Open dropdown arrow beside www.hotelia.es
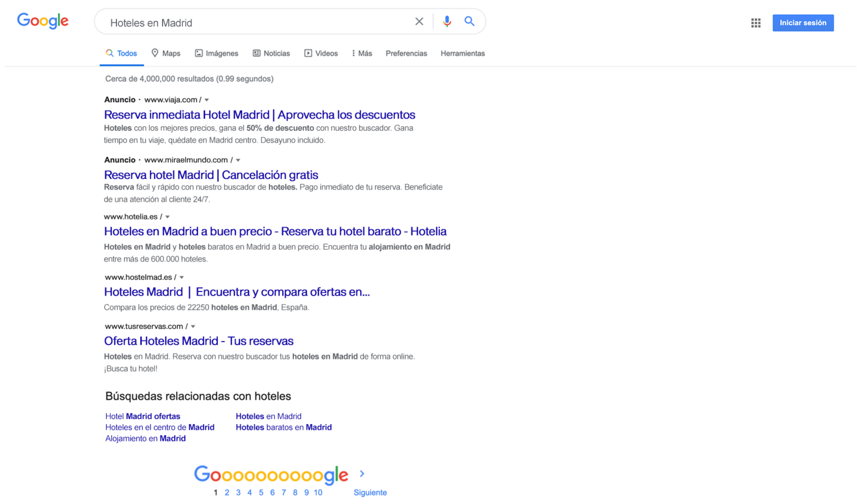 click(167, 217)
